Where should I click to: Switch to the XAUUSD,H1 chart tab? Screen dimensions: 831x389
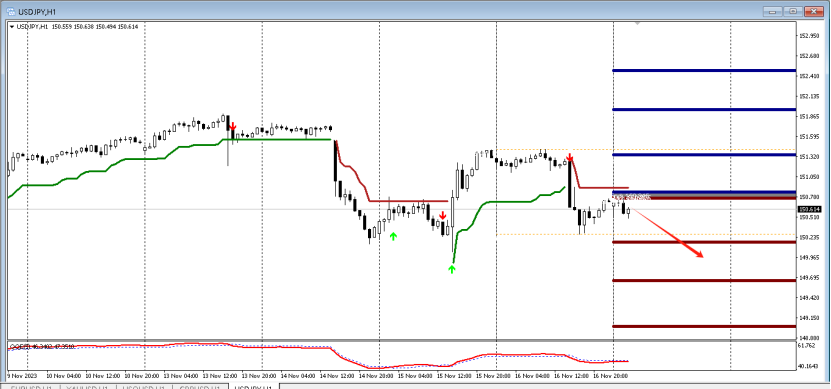click(x=87, y=387)
